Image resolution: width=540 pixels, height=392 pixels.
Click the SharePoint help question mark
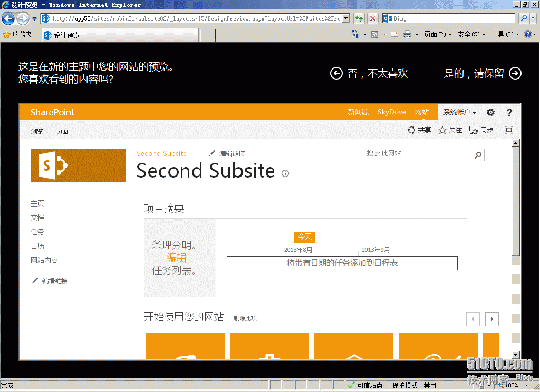(x=509, y=112)
